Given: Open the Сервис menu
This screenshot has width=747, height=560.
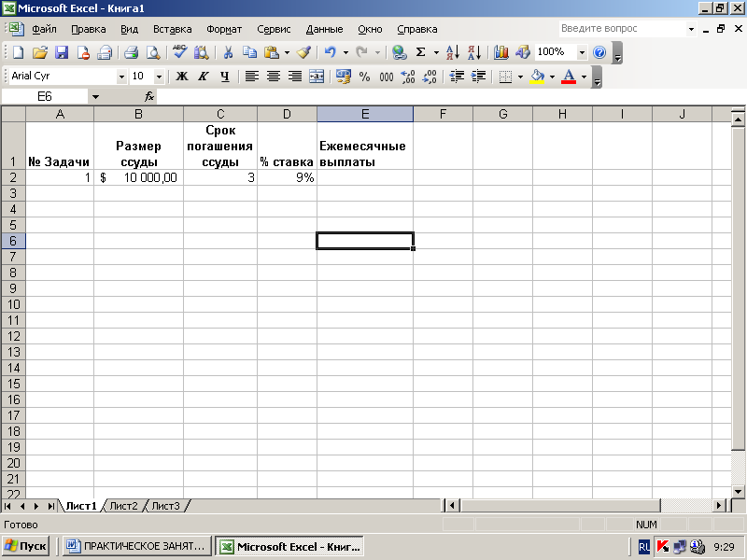Looking at the screenshot, I should coord(274,29).
